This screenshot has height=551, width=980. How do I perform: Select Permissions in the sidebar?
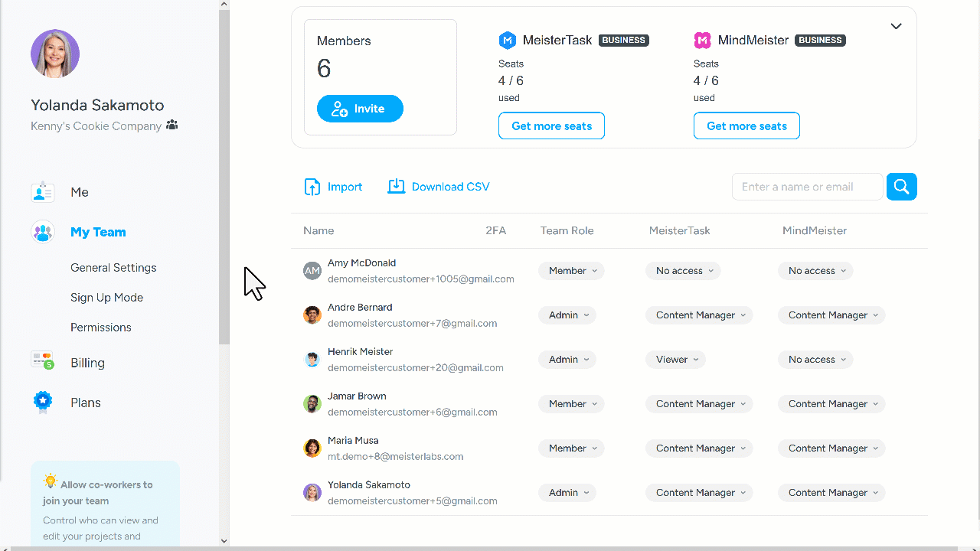(100, 327)
